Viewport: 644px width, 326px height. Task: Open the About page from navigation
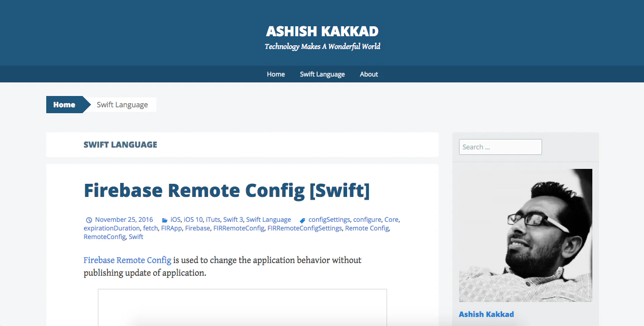coord(368,74)
